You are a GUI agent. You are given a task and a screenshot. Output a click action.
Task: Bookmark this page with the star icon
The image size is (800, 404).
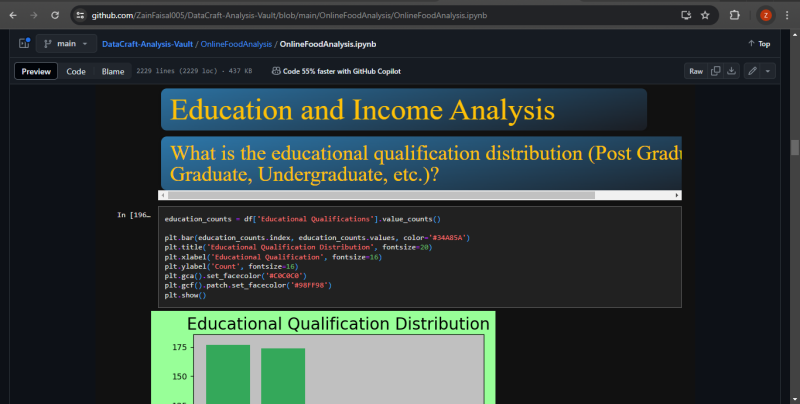705,16
